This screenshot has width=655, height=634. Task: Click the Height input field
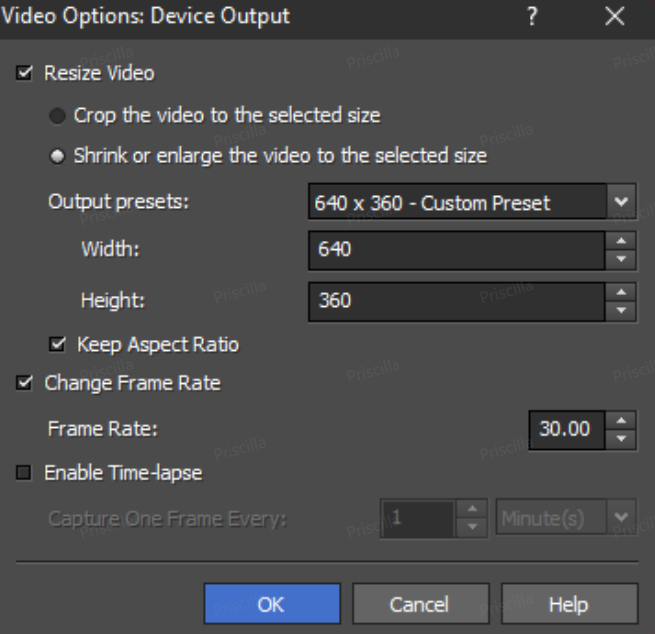click(x=456, y=299)
